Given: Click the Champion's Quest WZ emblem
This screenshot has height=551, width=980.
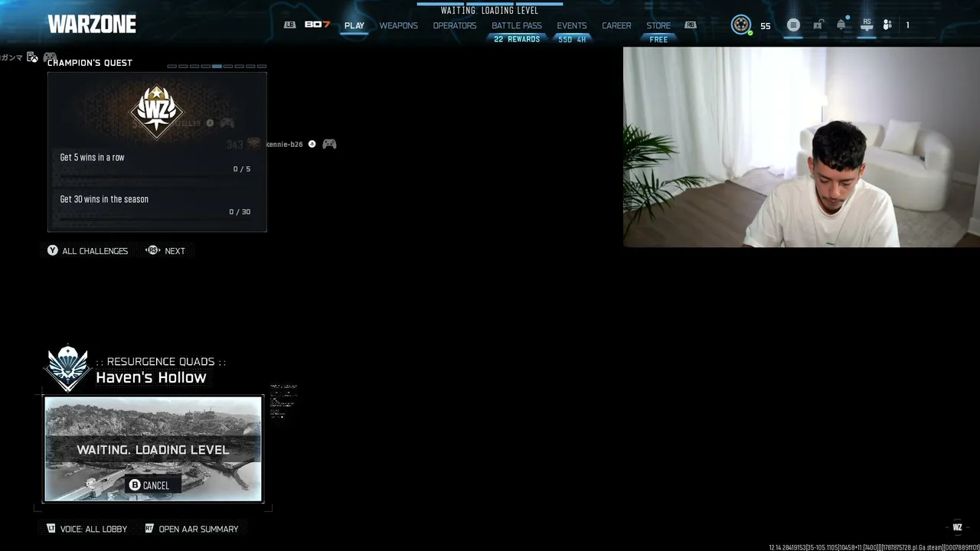Looking at the screenshot, I should [x=157, y=112].
